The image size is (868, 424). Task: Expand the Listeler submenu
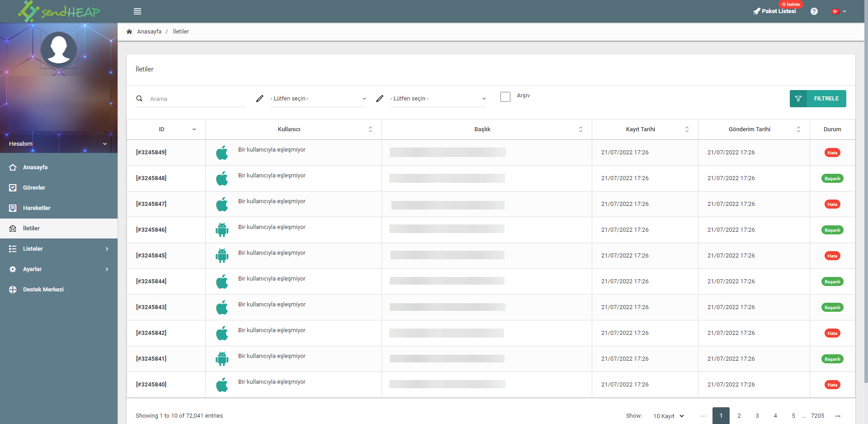coord(59,249)
